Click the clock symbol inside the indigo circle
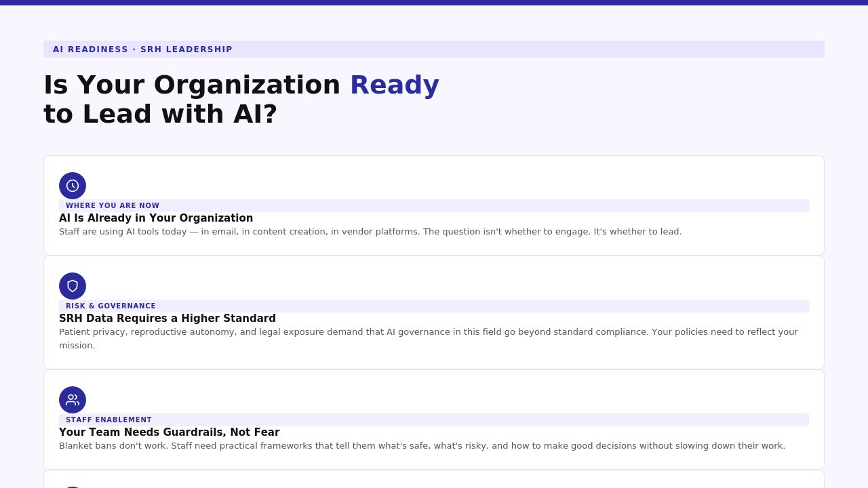This screenshot has width=868, height=488. [73, 186]
